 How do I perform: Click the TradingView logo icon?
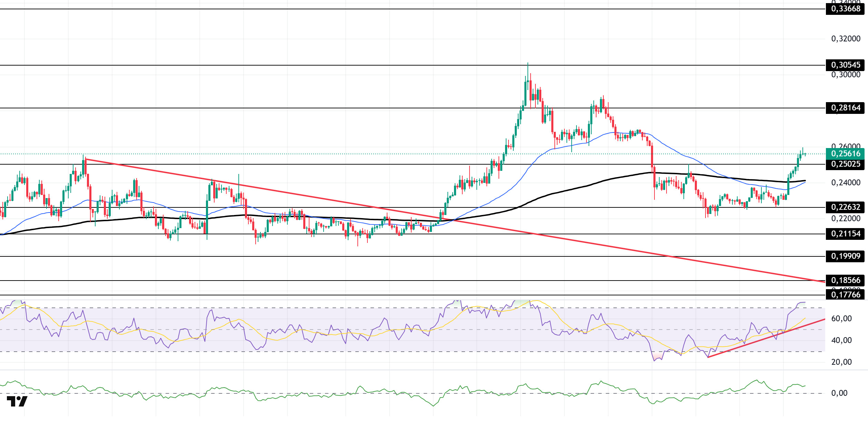[x=17, y=401]
